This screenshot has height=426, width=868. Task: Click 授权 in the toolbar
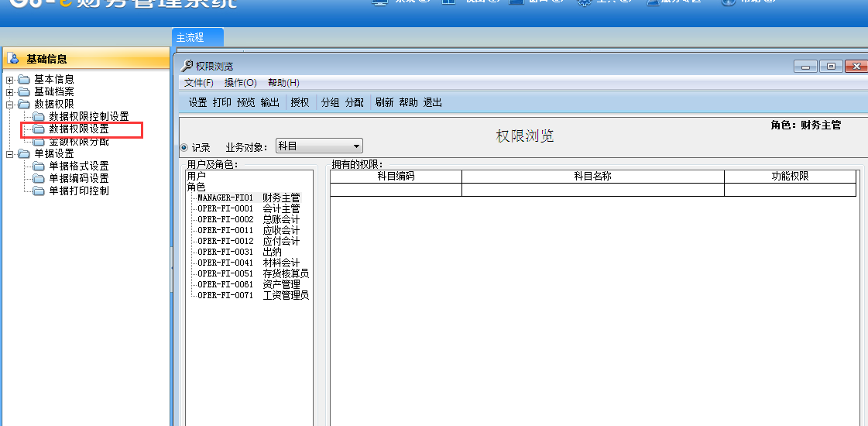click(x=300, y=102)
